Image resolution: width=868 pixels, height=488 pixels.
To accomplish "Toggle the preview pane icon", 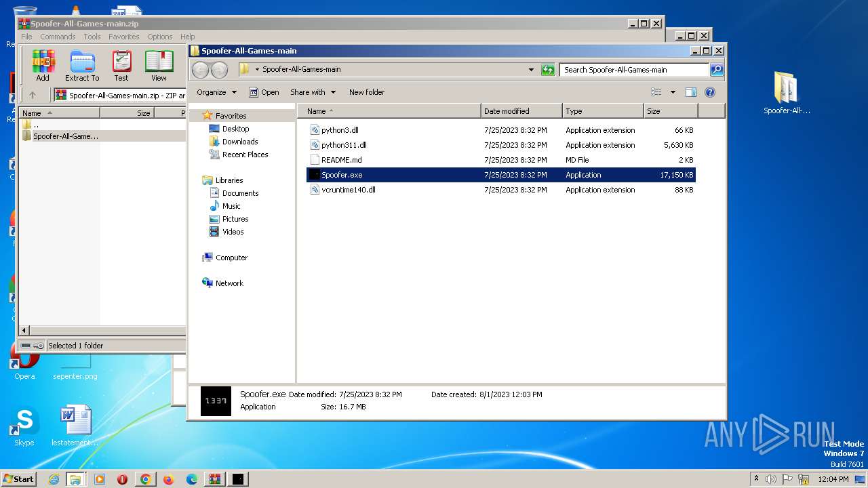I will tap(691, 92).
